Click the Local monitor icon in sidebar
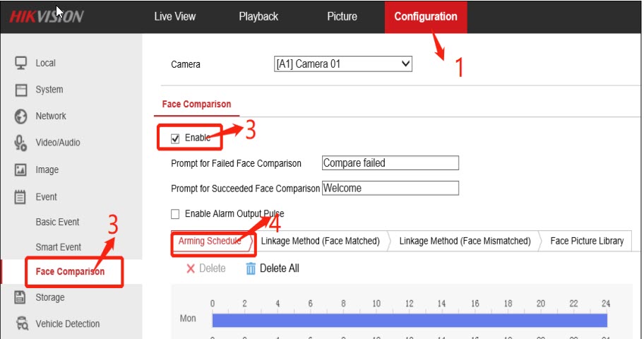 point(21,63)
